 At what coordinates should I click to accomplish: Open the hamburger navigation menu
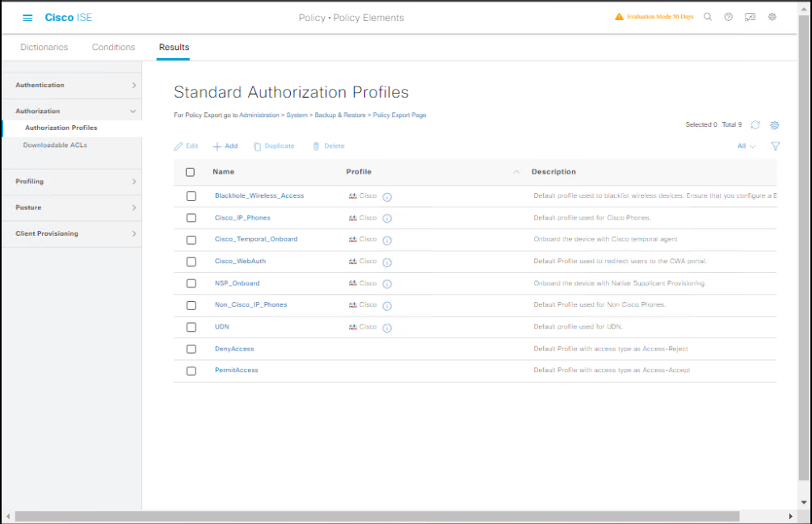[x=27, y=18]
